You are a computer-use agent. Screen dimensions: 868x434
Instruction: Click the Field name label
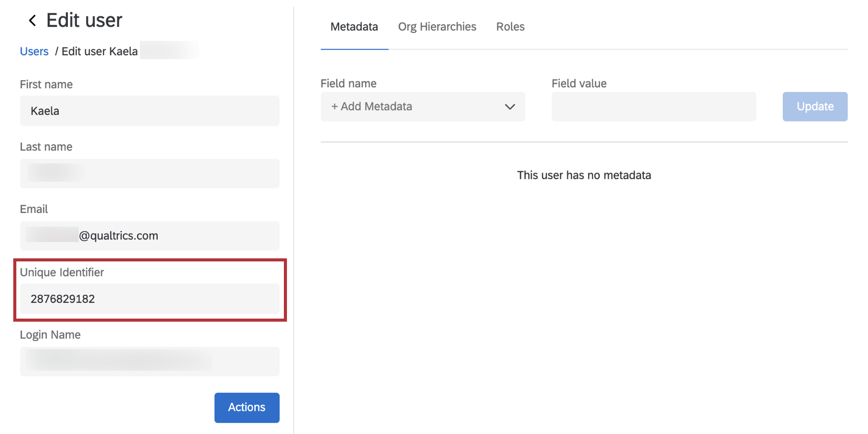(348, 84)
